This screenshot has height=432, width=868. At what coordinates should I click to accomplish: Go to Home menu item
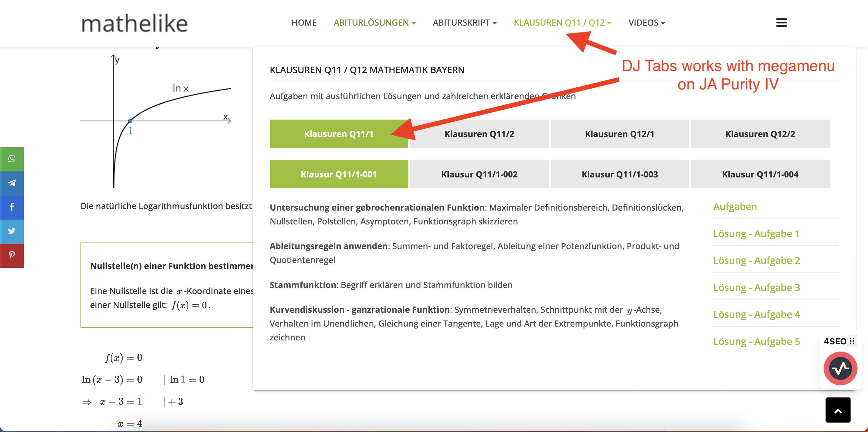click(303, 23)
